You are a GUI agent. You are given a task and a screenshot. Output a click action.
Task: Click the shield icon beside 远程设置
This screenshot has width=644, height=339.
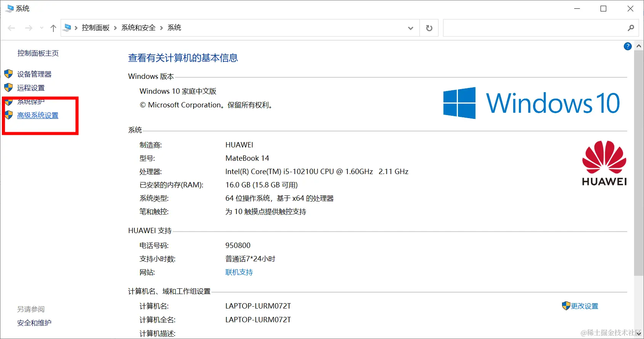[x=8, y=87]
